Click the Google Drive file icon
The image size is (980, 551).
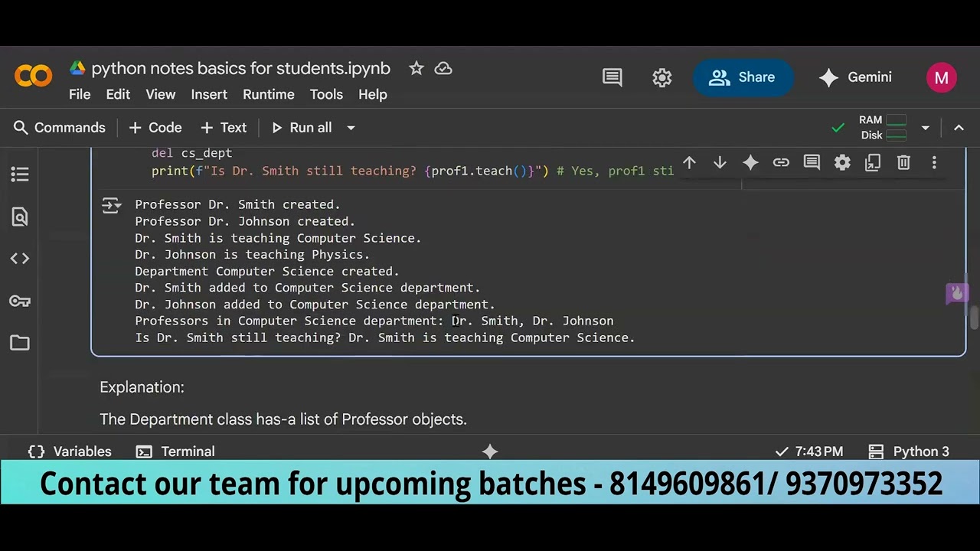click(77, 68)
